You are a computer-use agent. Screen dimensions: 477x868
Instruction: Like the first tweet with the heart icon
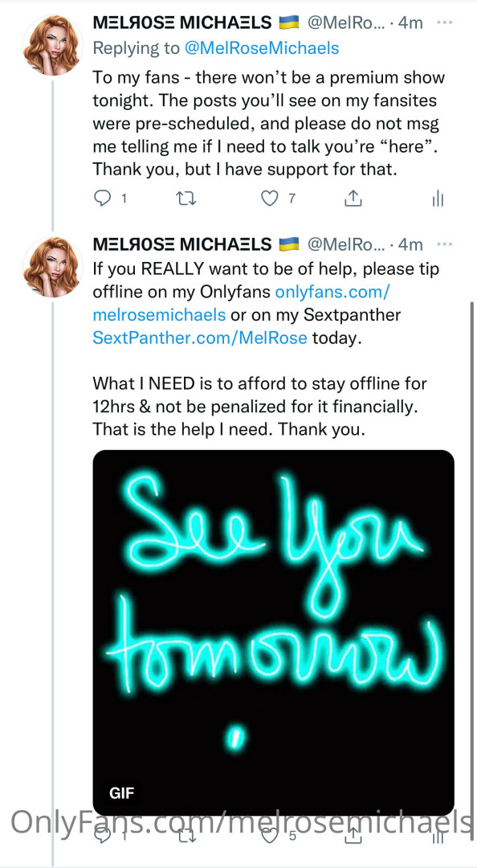tap(270, 198)
